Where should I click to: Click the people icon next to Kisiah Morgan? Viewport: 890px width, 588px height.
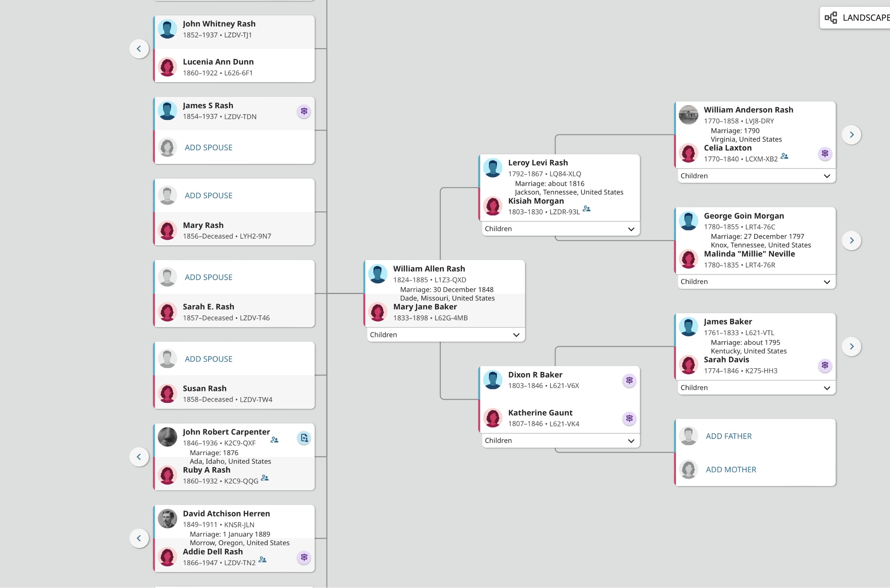tap(587, 209)
